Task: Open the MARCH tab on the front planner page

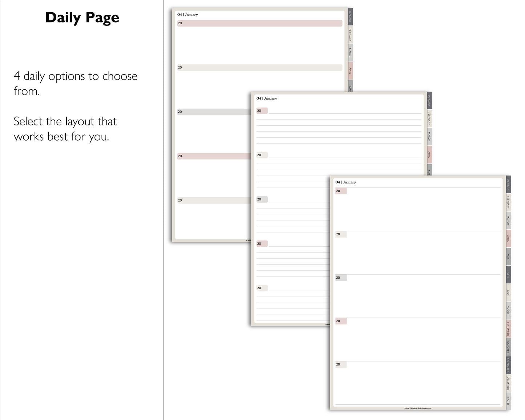Action: coord(508,221)
